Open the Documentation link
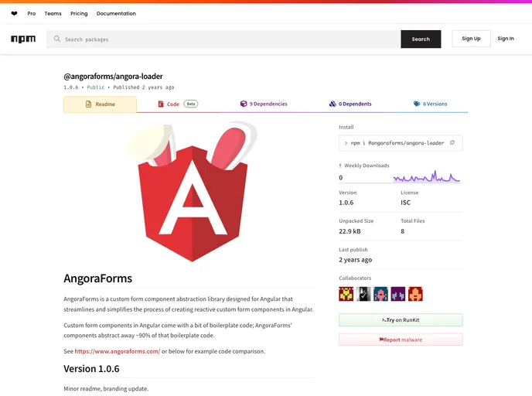Viewport: 532px width, 396px height. [x=116, y=14]
